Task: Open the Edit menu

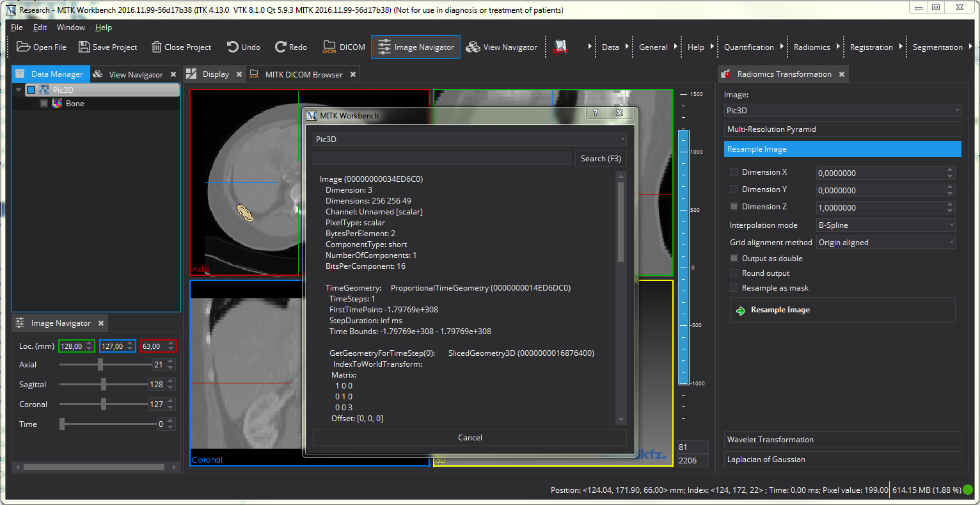Action: click(x=40, y=28)
